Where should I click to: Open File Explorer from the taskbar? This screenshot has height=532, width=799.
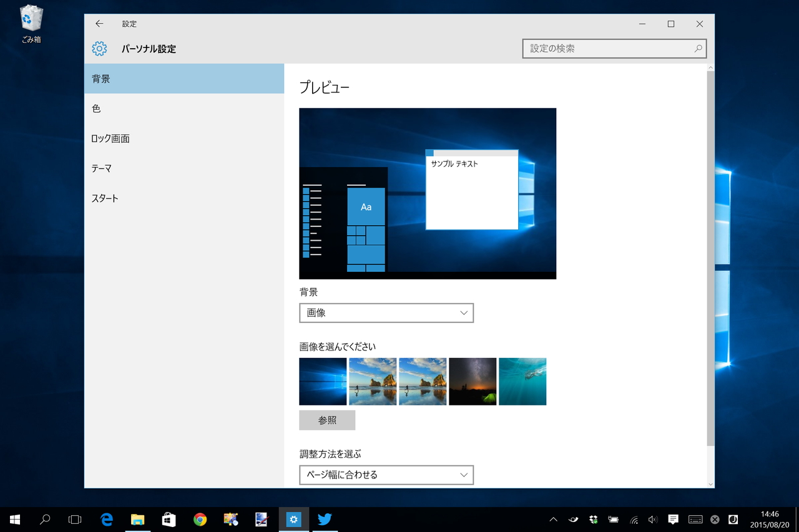[137, 519]
